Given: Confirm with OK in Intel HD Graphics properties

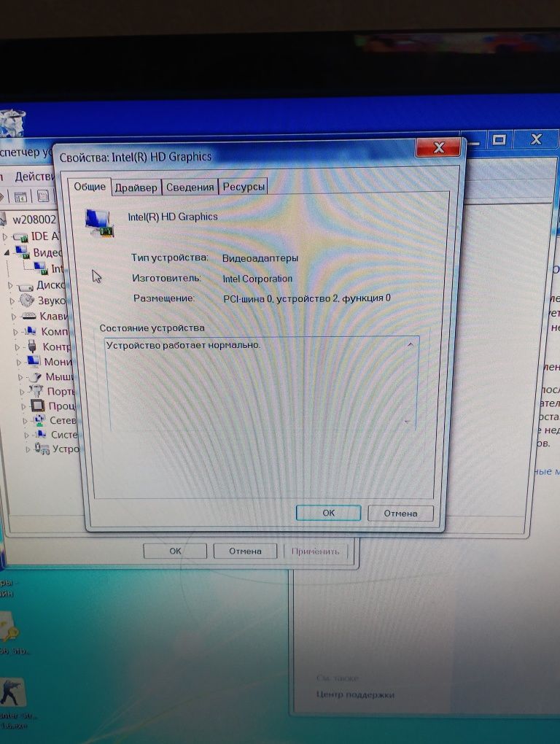Looking at the screenshot, I should 328,513.
